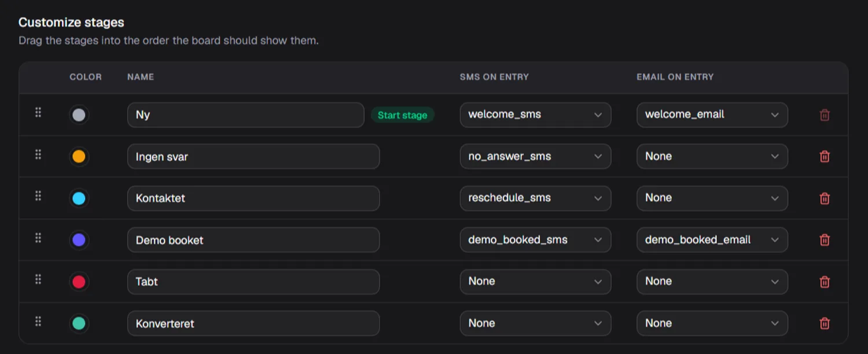The height and width of the screenshot is (354, 868).
Task: Expand the no_answer_sms dropdown
Action: (535, 156)
